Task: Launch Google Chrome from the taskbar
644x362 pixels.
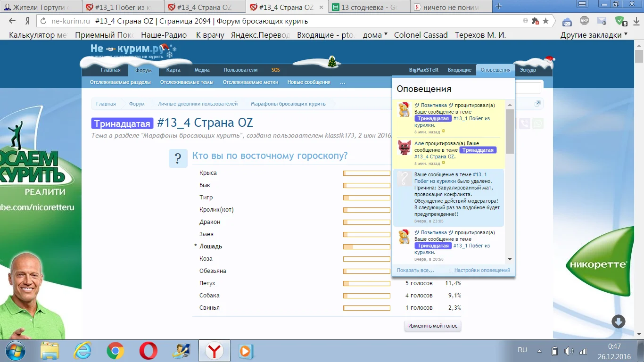Action: click(116, 351)
